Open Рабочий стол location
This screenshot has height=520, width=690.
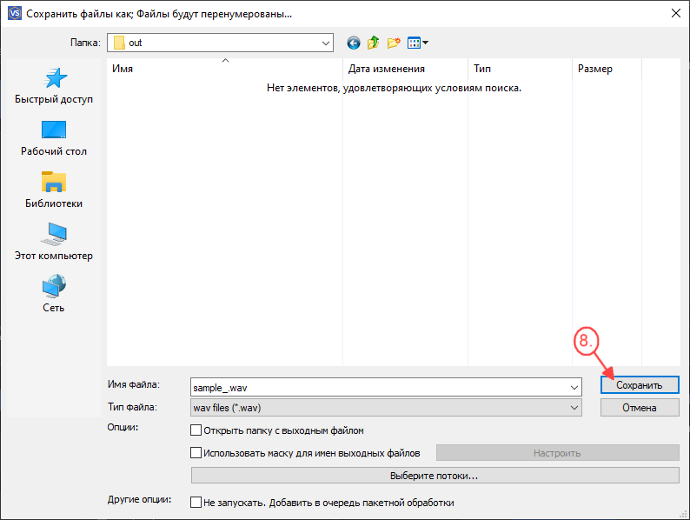click(54, 138)
